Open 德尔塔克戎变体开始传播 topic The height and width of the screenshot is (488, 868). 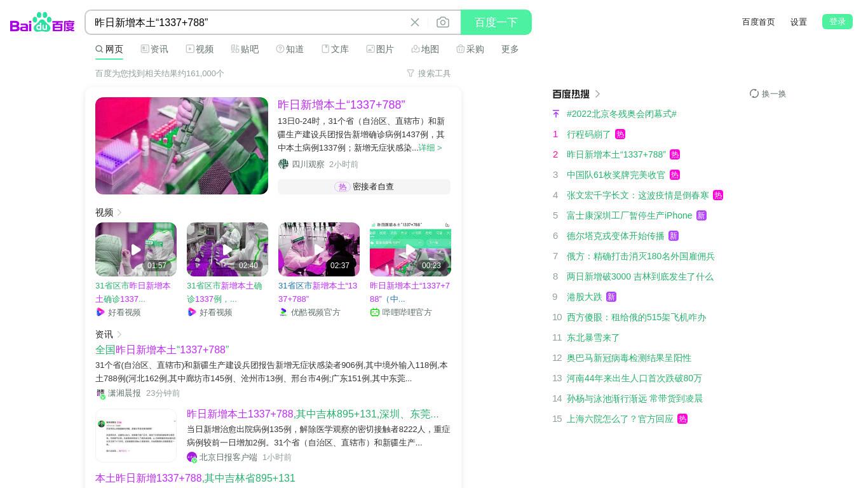(x=616, y=236)
